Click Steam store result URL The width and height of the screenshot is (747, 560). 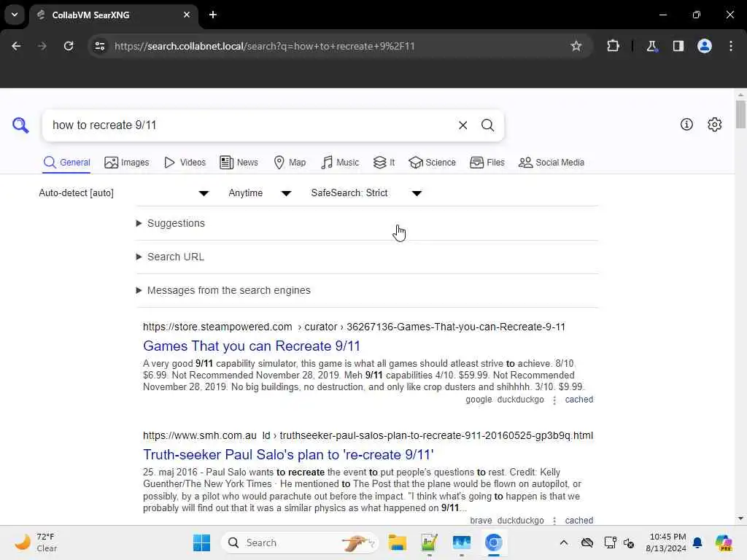354,327
